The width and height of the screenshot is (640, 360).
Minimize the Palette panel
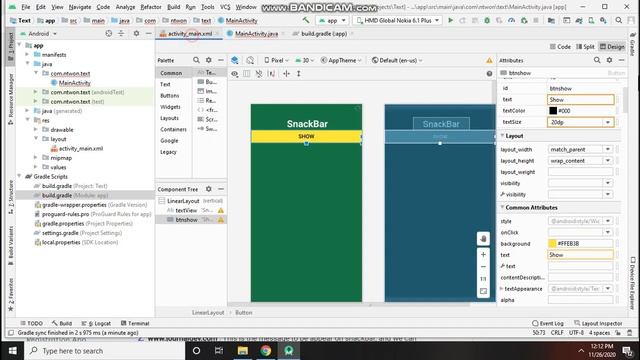[x=221, y=60]
